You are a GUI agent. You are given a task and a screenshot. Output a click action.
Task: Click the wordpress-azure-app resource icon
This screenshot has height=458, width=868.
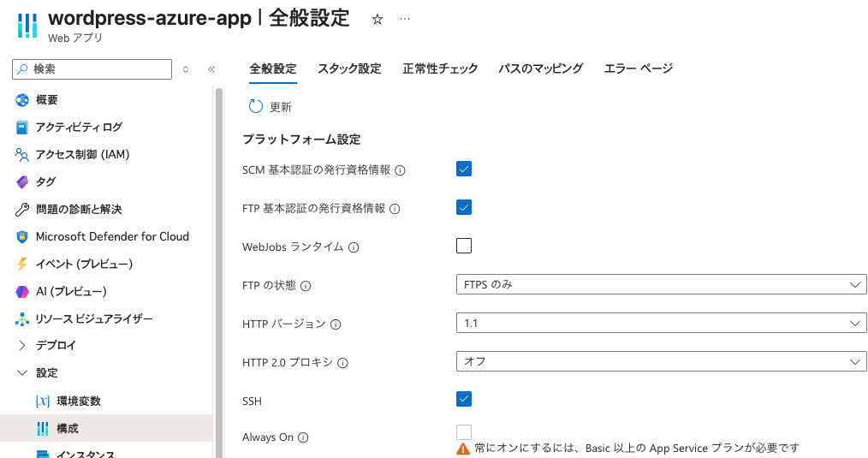[x=27, y=26]
